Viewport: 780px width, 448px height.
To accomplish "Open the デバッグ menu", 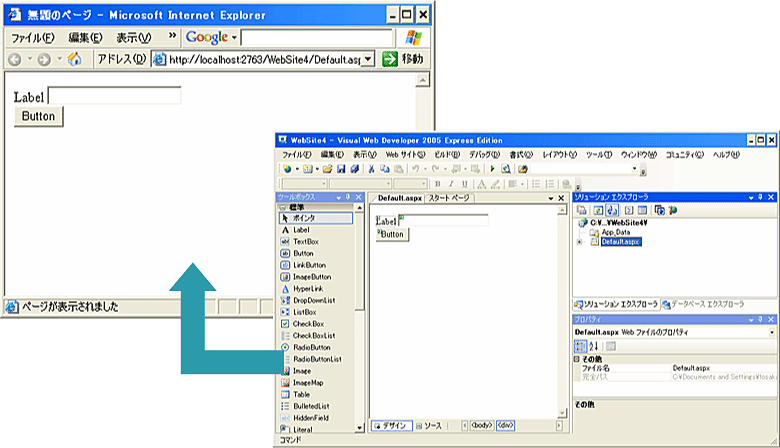I will pyautogui.click(x=484, y=155).
